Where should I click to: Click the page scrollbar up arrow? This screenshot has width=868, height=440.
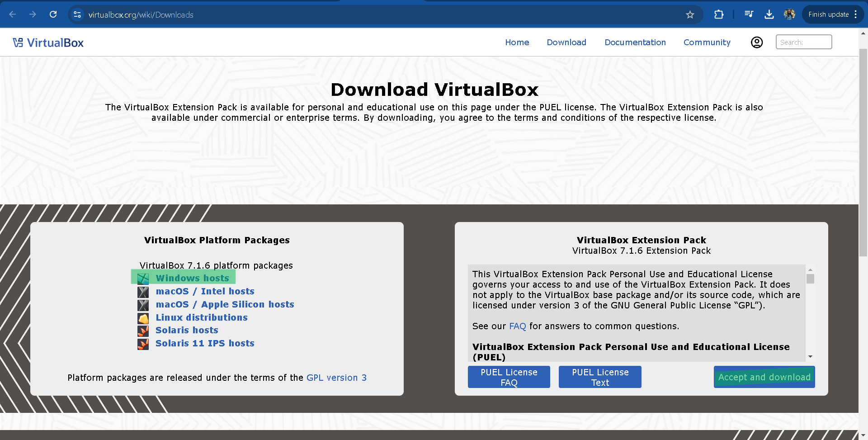(x=863, y=33)
